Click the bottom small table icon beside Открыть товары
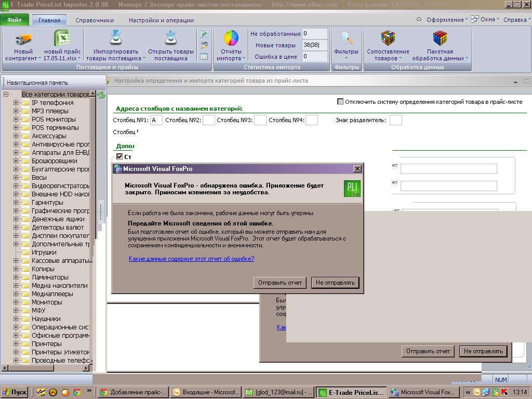Screen dimensions: 532x399 204,57
